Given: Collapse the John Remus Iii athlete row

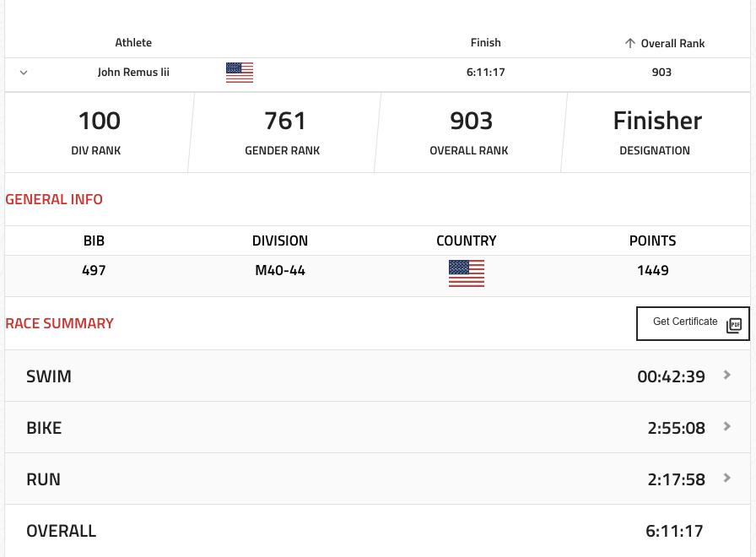Looking at the screenshot, I should (x=24, y=73).
